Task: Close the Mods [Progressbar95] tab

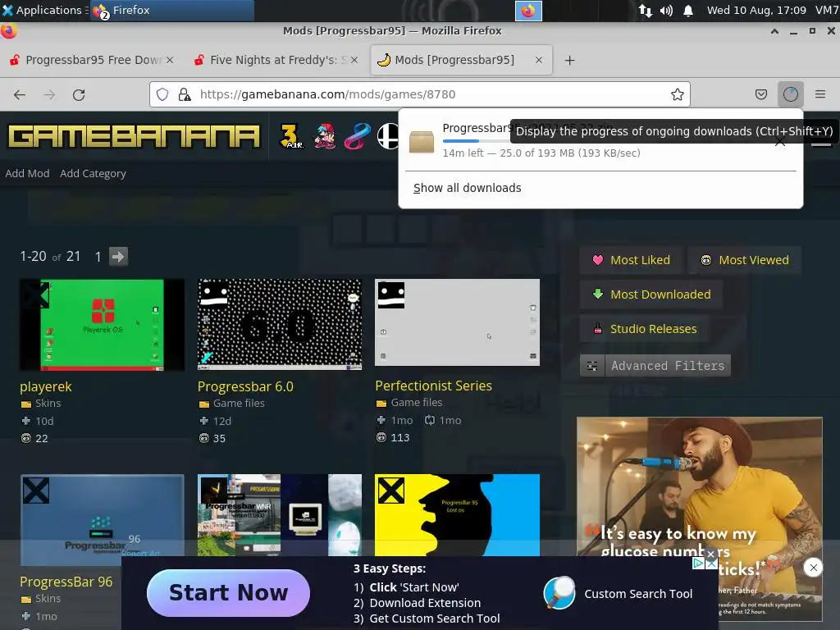Action: tap(539, 60)
